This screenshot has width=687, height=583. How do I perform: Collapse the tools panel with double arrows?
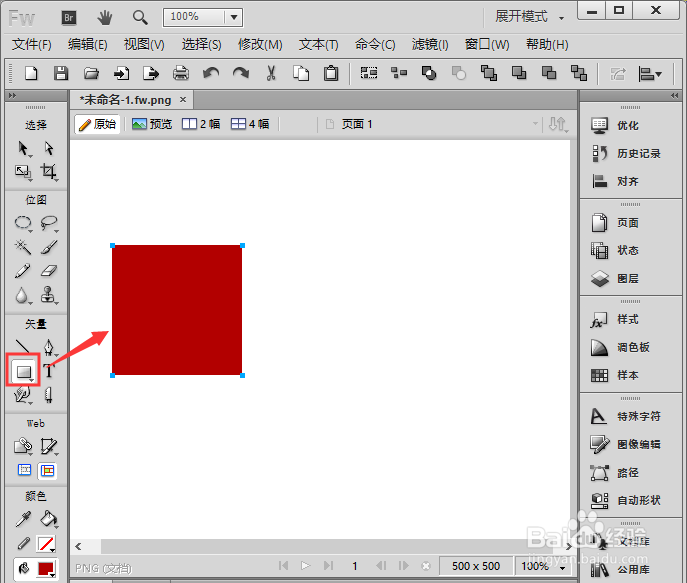[12, 95]
